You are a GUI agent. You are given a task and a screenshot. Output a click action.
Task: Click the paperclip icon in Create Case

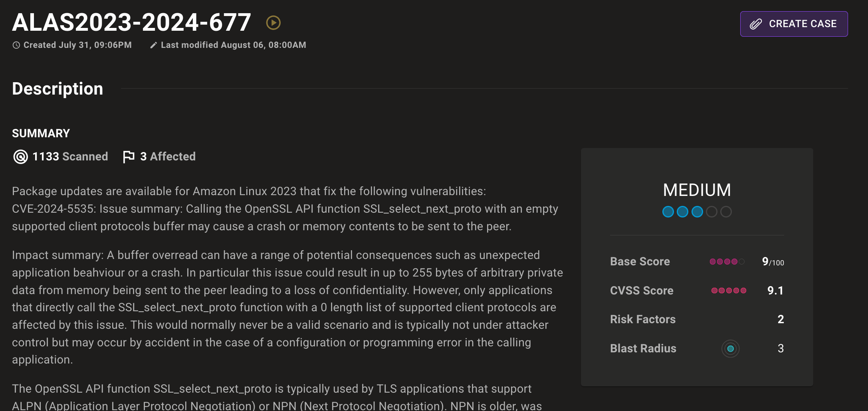(x=755, y=24)
